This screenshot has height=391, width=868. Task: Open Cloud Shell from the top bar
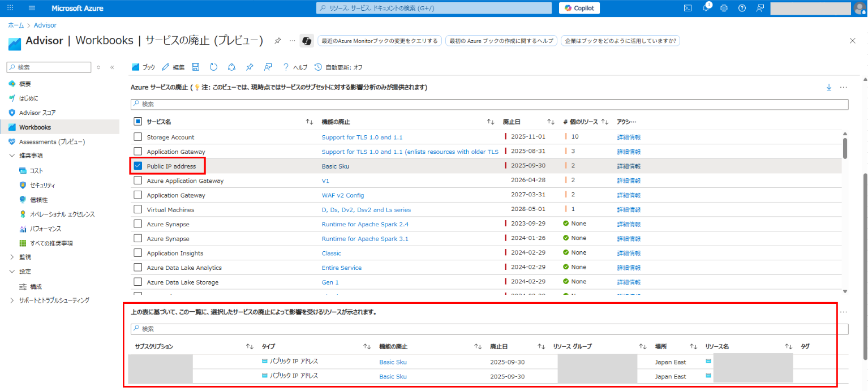[688, 8]
